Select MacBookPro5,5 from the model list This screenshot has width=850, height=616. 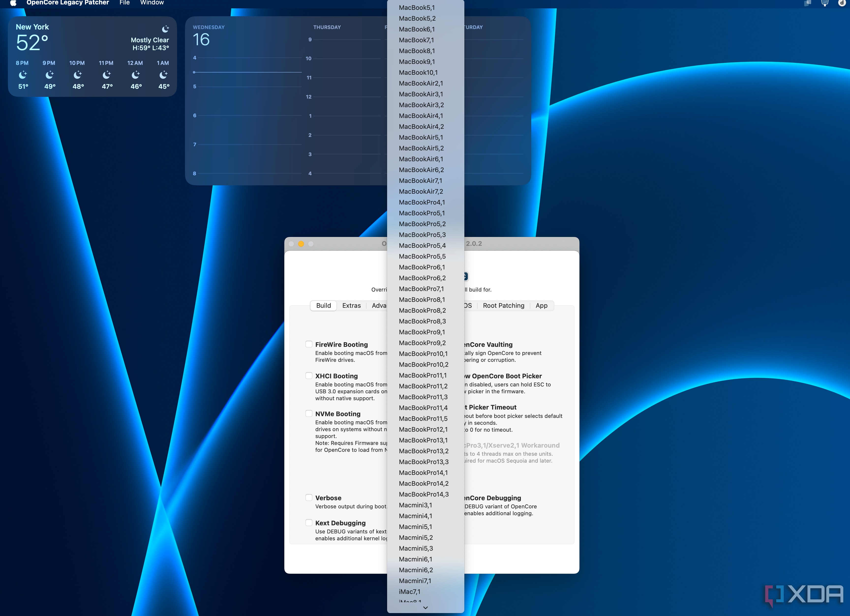425,257
